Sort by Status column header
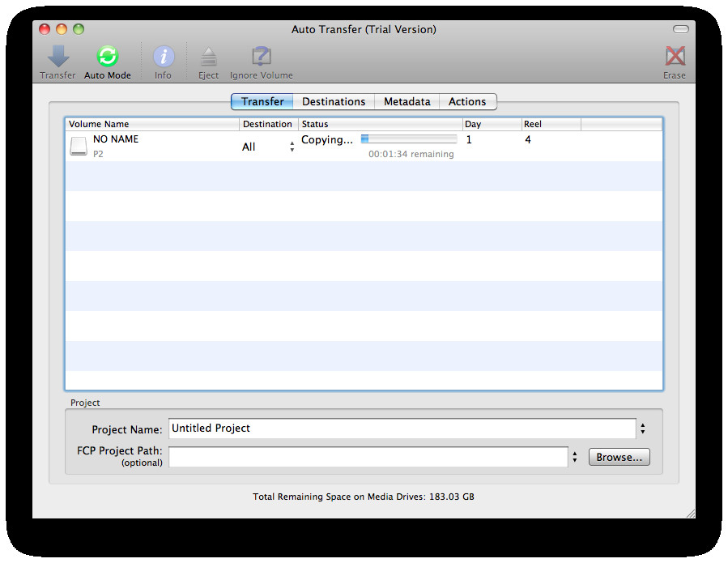 (x=381, y=124)
